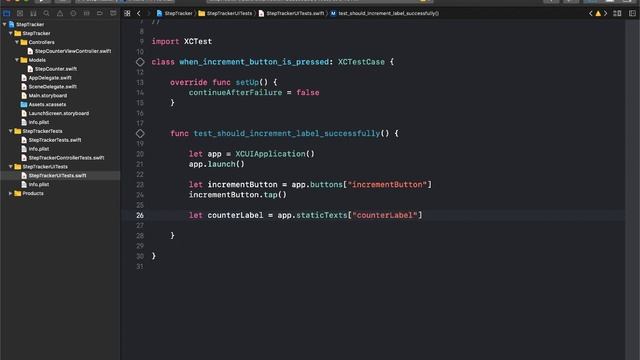The height and width of the screenshot is (360, 640).
Task: Open the Find navigator magnifier tab
Action: (47, 13)
